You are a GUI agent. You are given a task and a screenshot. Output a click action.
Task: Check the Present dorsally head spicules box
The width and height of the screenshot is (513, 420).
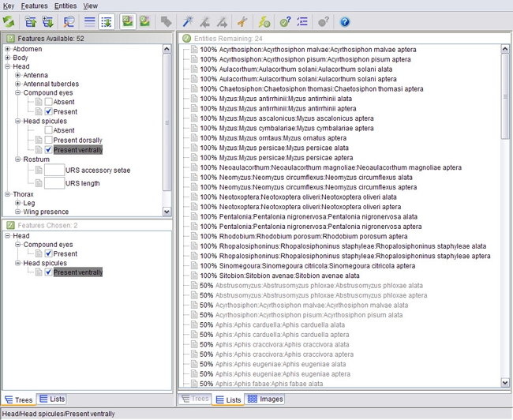point(49,140)
